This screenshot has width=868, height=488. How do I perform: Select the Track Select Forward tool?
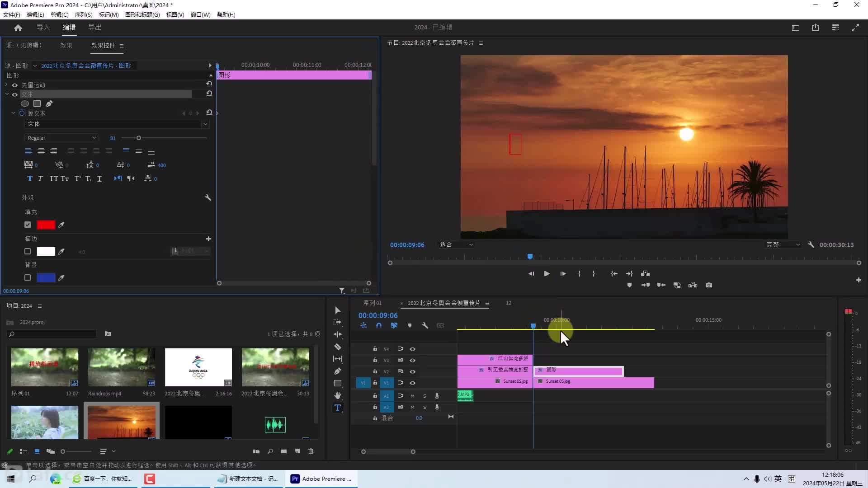pyautogui.click(x=338, y=322)
